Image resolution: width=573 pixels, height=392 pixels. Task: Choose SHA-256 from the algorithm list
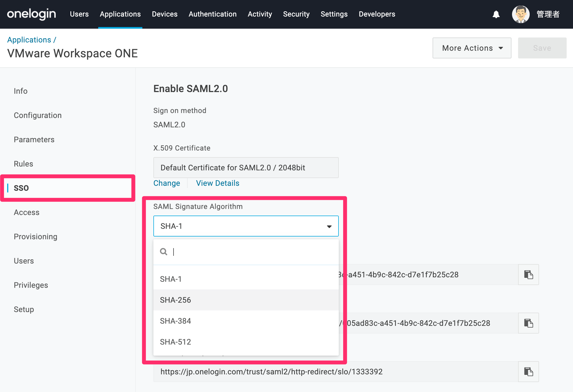point(246,300)
